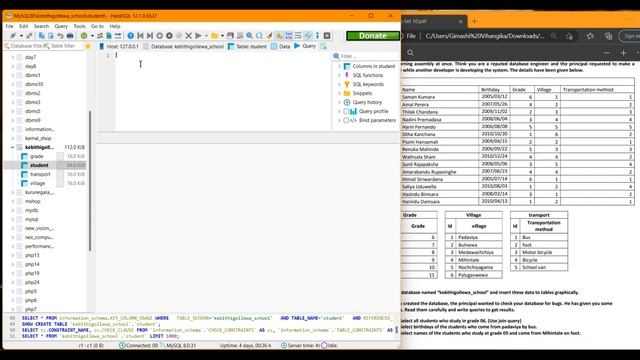
Task: Switch to the Host: 127.0.0.1 tab
Action: click(119, 46)
